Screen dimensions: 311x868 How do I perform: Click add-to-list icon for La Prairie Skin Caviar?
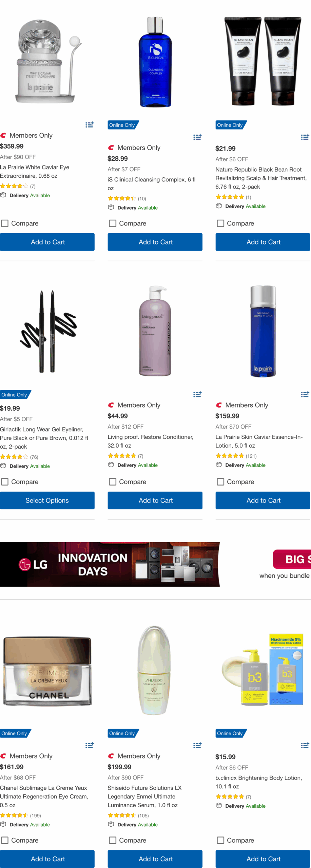305,394
